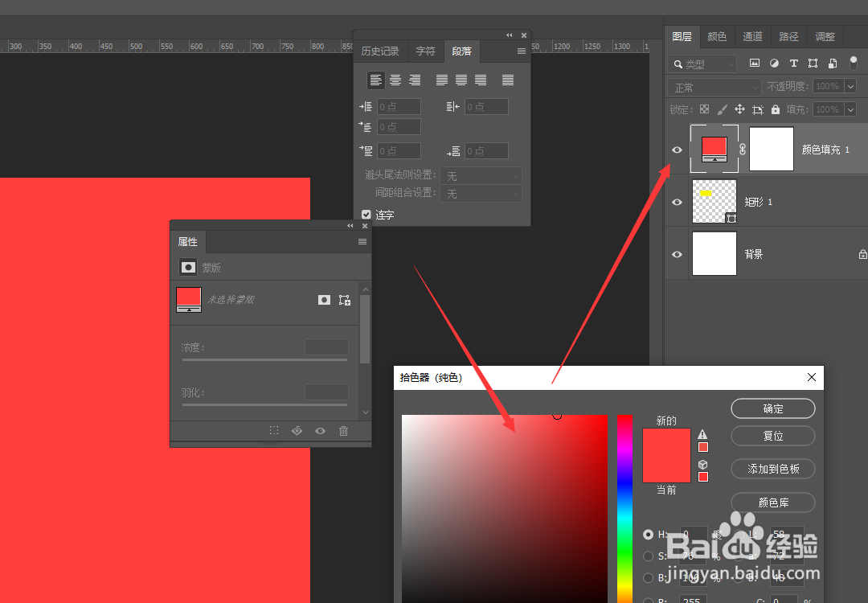This screenshot has height=603, width=868.
Task: Open the 正常 blend mode dropdown
Action: [714, 87]
